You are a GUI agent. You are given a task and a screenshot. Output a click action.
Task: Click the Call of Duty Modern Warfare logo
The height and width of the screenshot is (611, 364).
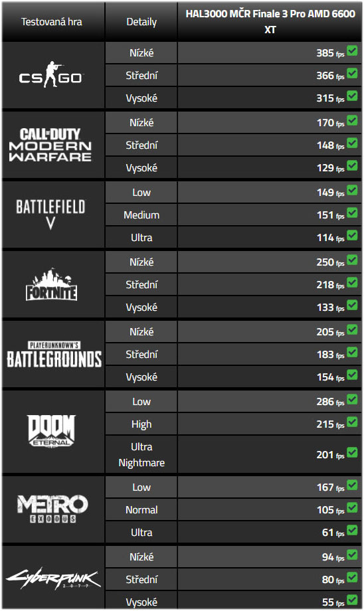pos(50,145)
